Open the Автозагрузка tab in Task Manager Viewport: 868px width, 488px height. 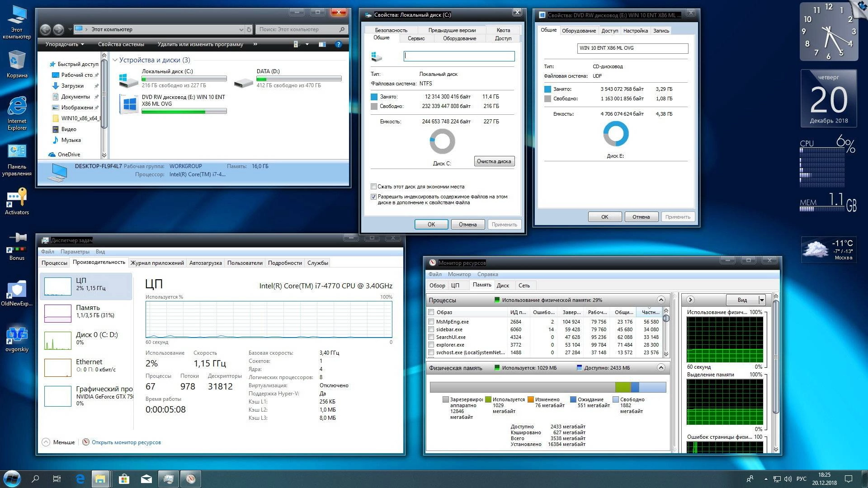tap(205, 263)
